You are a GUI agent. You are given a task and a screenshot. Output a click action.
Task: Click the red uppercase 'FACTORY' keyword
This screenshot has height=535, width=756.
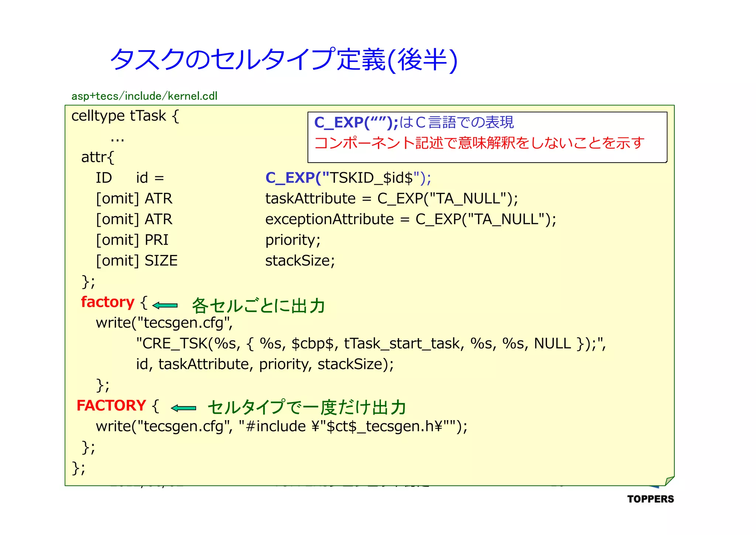tap(111, 406)
